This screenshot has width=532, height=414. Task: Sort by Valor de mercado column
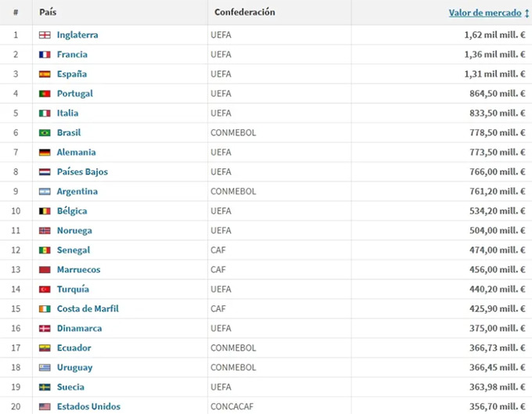[x=484, y=13]
